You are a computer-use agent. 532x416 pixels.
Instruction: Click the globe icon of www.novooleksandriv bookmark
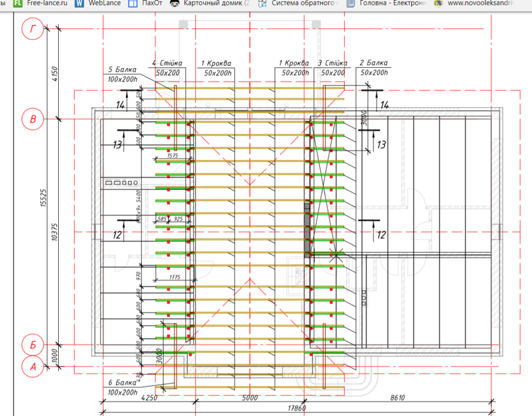437,4
